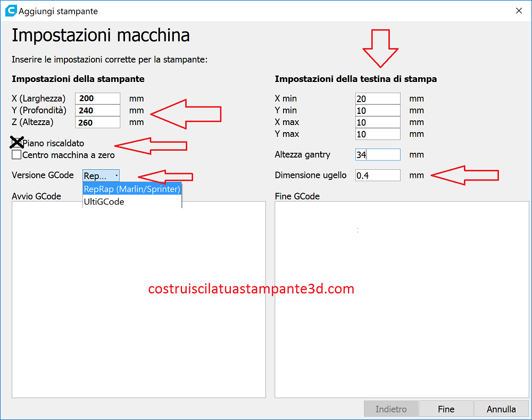
Task: Click the Altezza gantry label
Action: tap(302, 154)
